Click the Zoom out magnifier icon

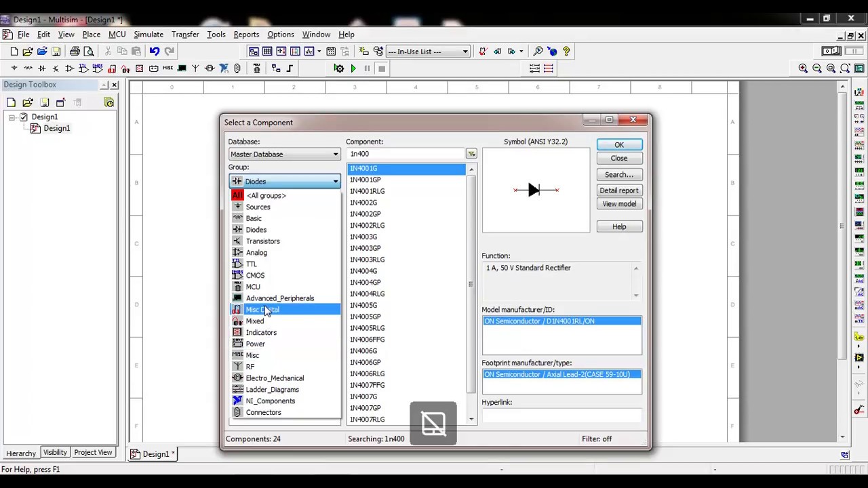tap(817, 68)
